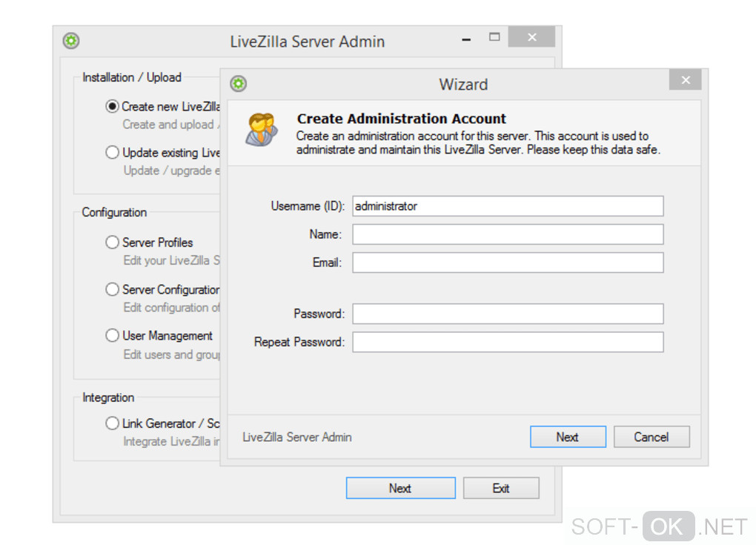Select the Update existing LiveZilla option

click(x=112, y=153)
